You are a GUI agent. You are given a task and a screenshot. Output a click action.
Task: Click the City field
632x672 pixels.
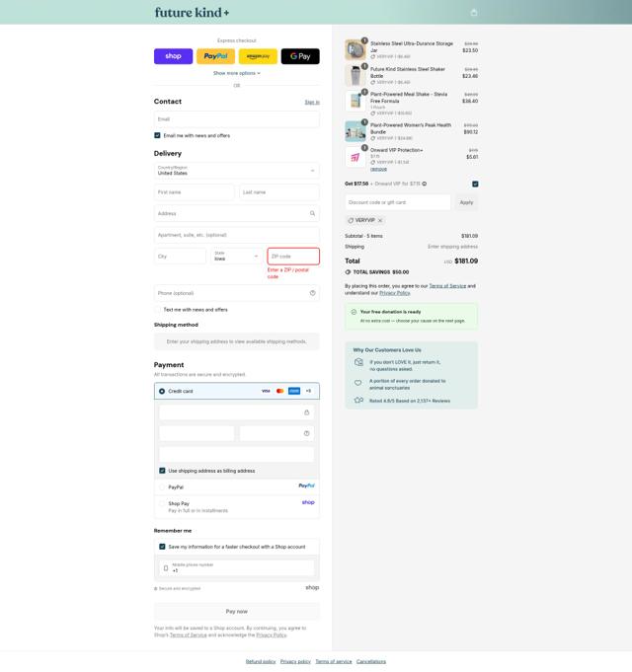pos(180,257)
